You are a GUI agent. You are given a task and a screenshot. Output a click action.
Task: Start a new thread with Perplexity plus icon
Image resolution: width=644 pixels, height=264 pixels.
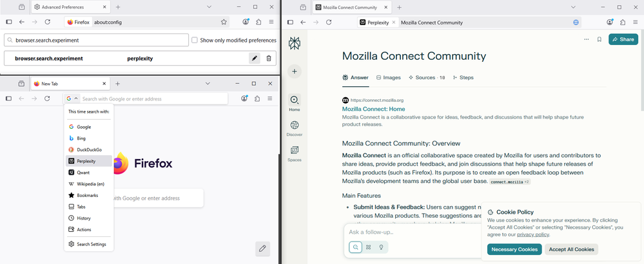pyautogui.click(x=294, y=71)
